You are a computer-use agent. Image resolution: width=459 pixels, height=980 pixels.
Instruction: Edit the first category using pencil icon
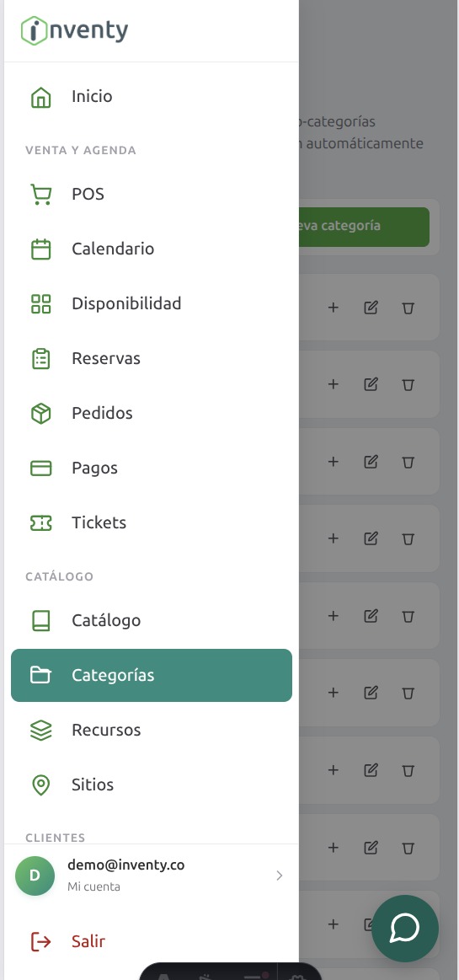[x=371, y=308]
